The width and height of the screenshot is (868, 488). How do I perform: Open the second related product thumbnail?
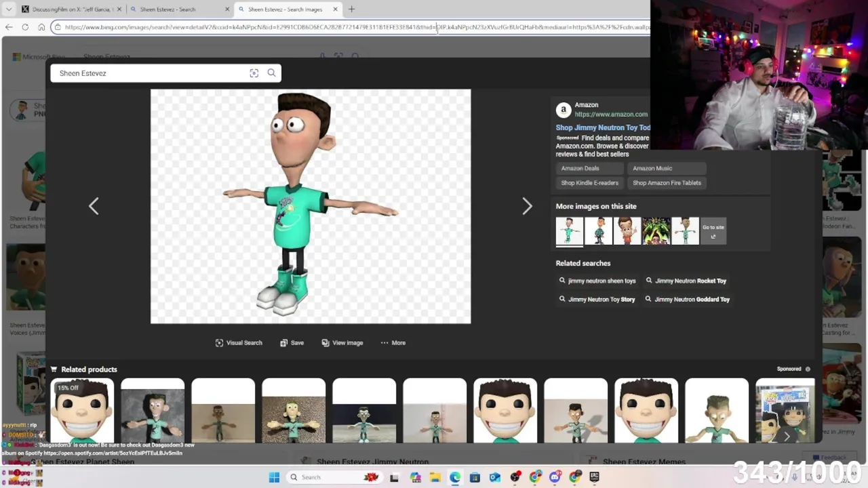(153, 411)
